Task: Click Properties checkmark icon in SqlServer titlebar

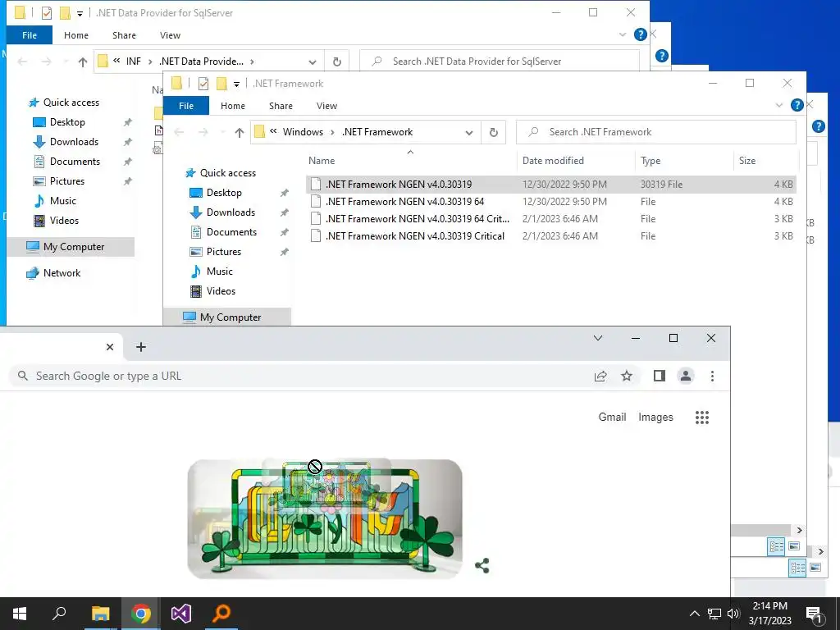Action: coord(47,13)
